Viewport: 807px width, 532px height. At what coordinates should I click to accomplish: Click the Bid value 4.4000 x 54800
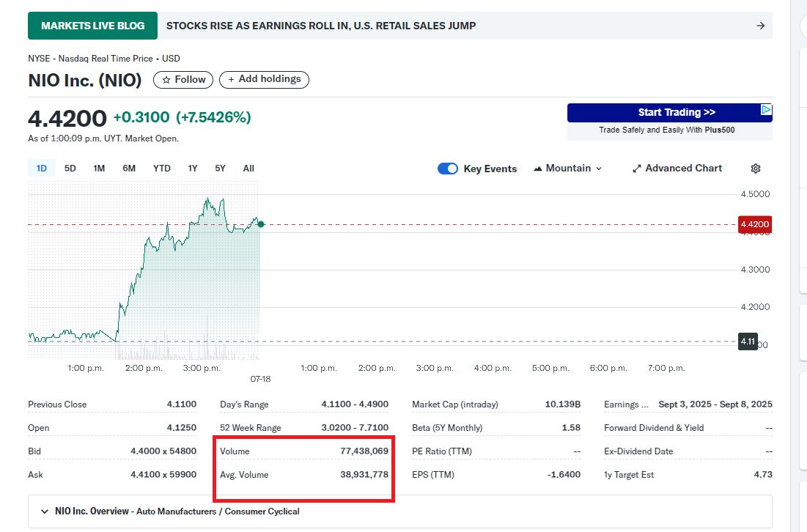pyautogui.click(x=163, y=451)
